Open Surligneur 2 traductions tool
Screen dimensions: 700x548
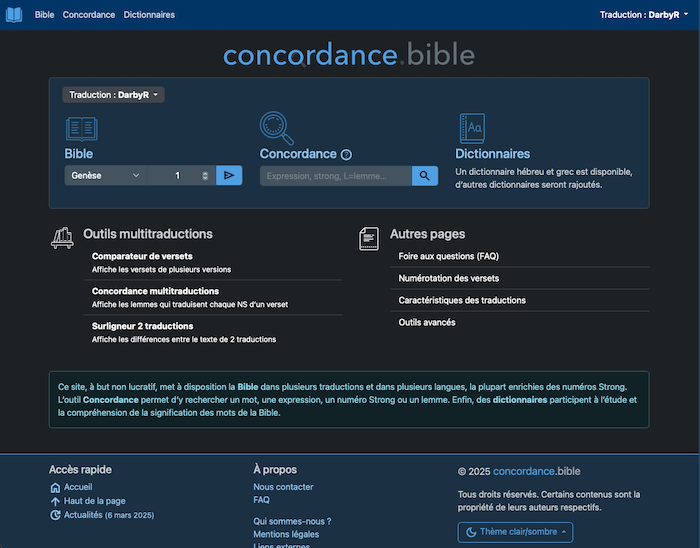(142, 326)
